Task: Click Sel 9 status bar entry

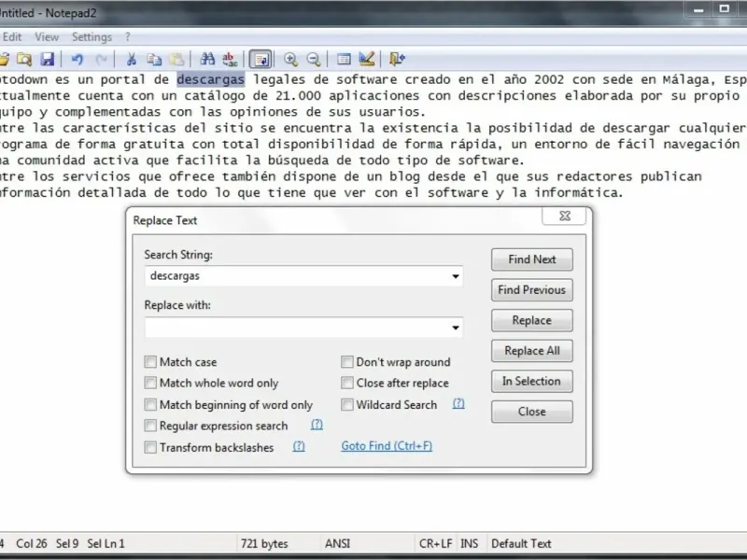Action: pyautogui.click(x=67, y=544)
